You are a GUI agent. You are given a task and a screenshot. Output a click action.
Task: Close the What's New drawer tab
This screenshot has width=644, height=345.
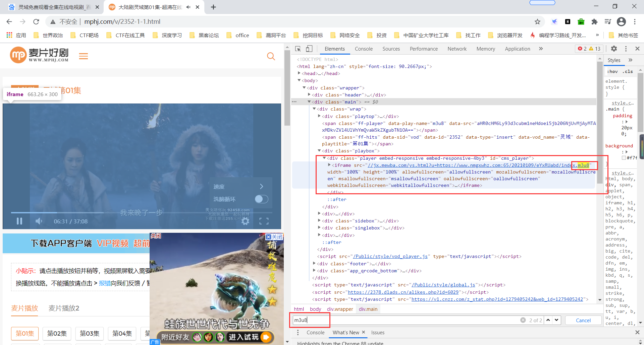363,332
